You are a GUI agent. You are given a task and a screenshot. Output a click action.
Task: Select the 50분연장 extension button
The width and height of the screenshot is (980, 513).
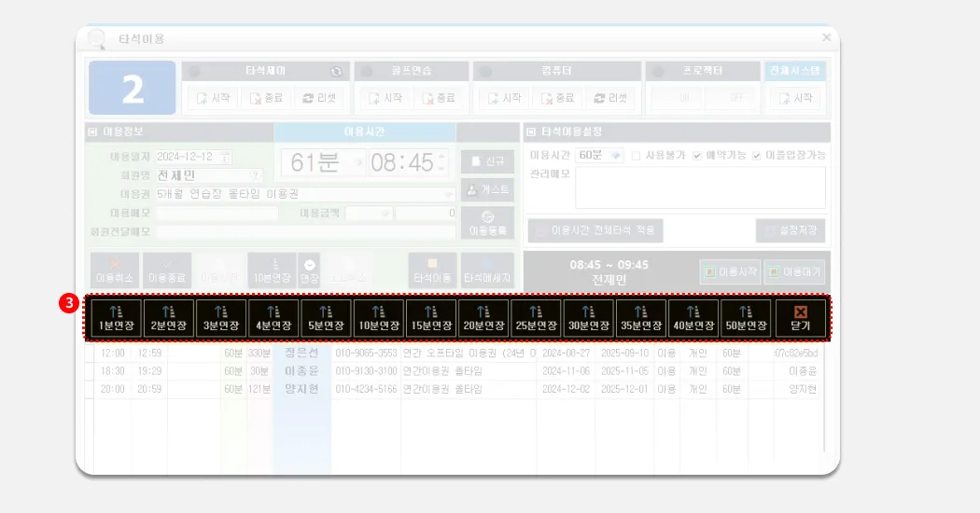click(747, 318)
